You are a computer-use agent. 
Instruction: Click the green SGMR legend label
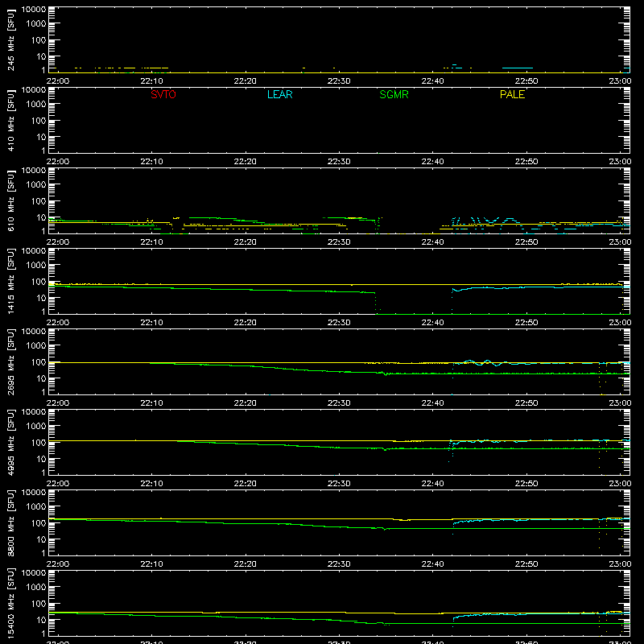coord(394,94)
